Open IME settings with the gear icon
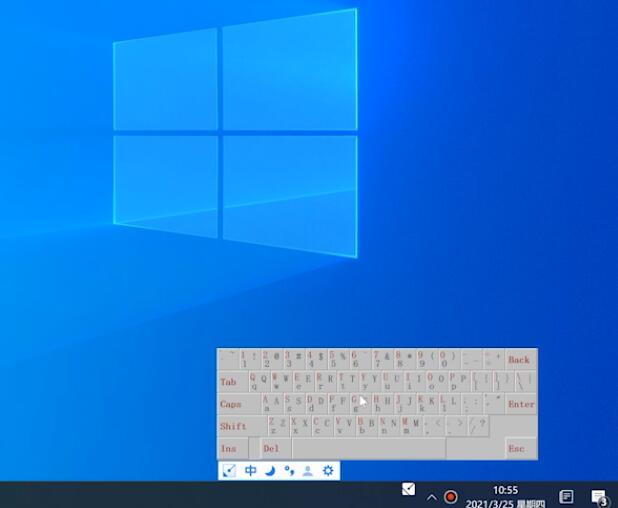This screenshot has width=618, height=508. (x=328, y=471)
